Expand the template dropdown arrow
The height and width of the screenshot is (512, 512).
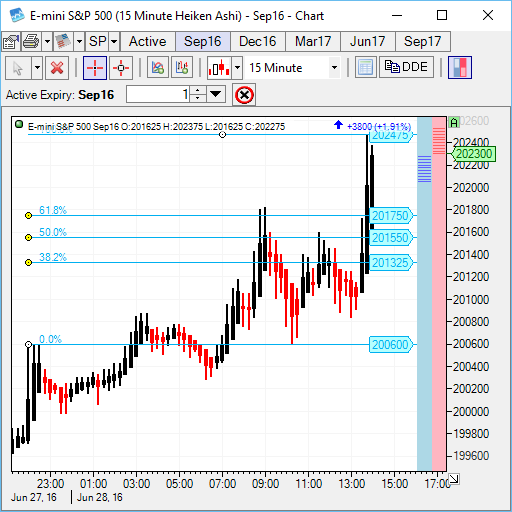[x=79, y=42]
